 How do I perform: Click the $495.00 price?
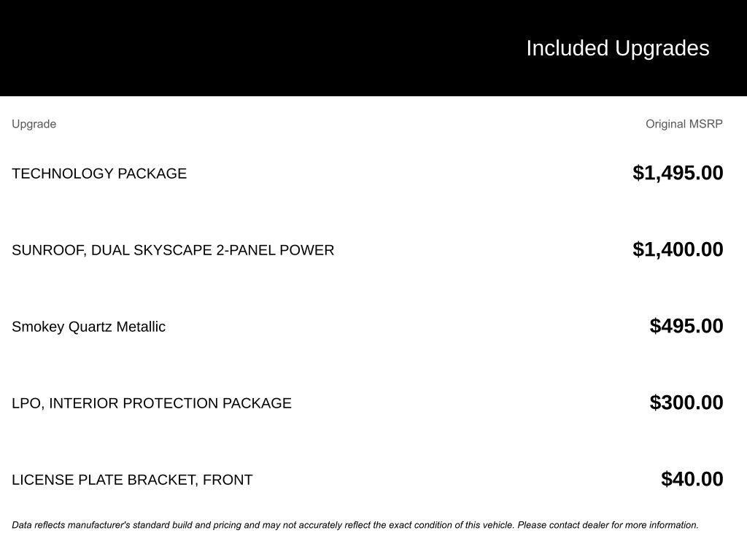point(686,326)
